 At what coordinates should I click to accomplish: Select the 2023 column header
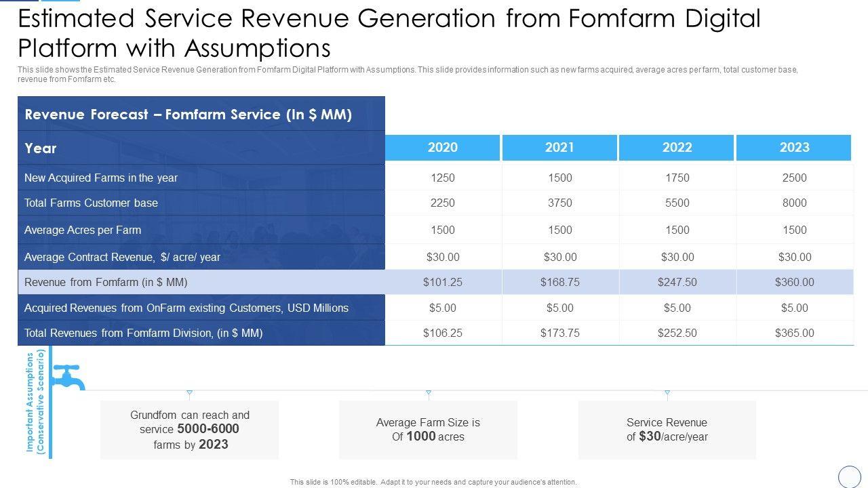click(x=794, y=148)
